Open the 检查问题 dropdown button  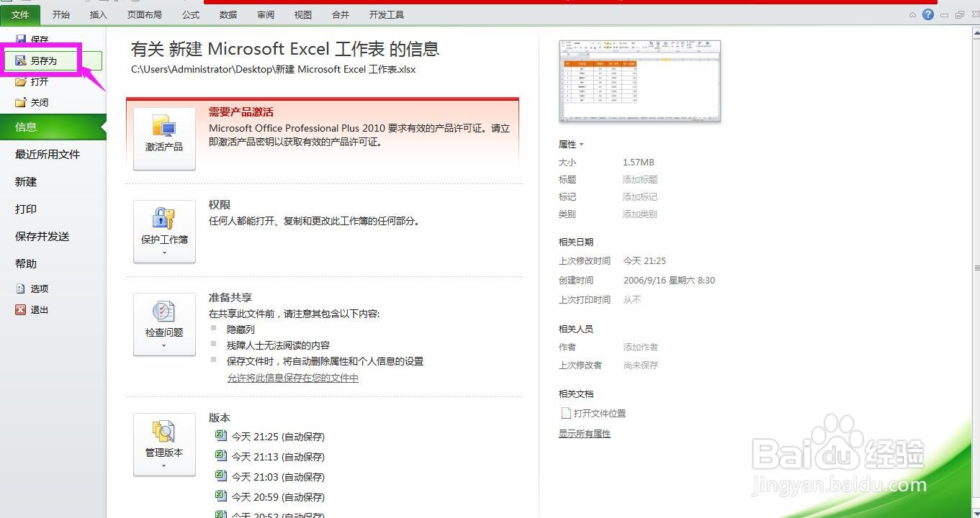click(x=164, y=324)
